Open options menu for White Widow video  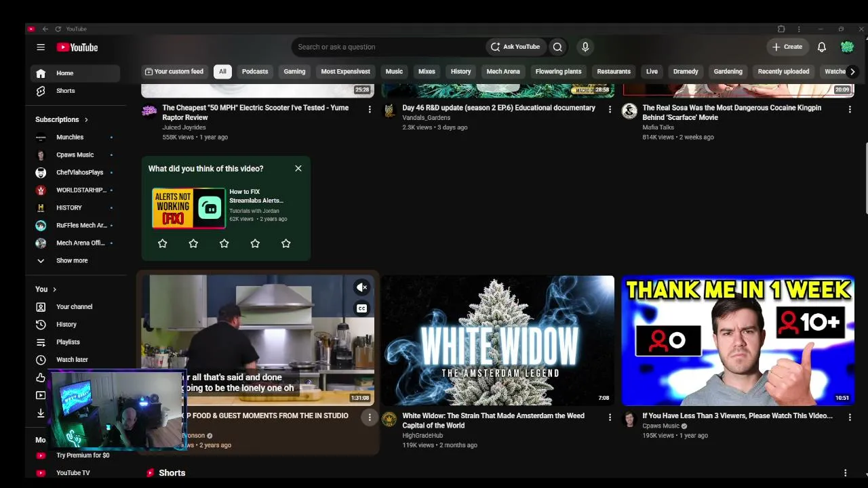coord(610,418)
